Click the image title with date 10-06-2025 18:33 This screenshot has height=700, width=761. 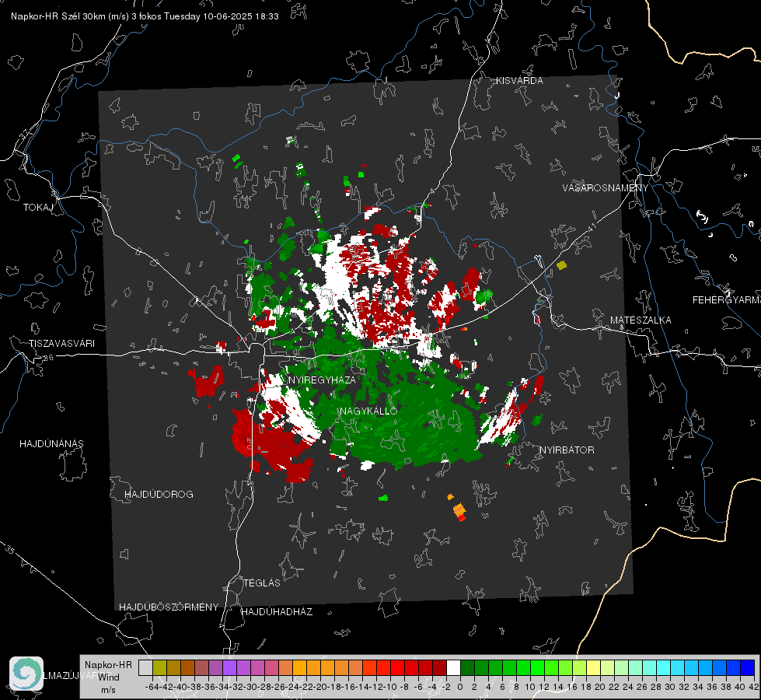[x=145, y=16]
